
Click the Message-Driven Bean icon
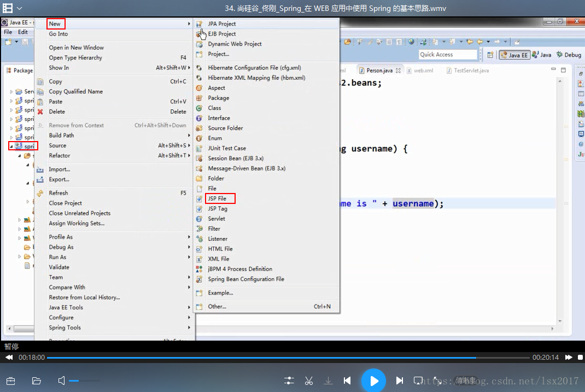click(x=199, y=168)
